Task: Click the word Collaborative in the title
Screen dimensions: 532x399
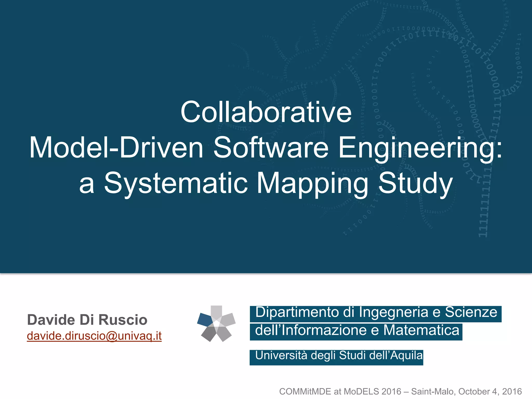Action: point(266,112)
